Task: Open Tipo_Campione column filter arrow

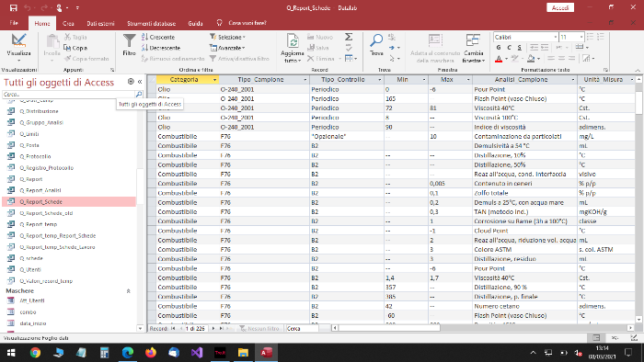Action: (305, 80)
